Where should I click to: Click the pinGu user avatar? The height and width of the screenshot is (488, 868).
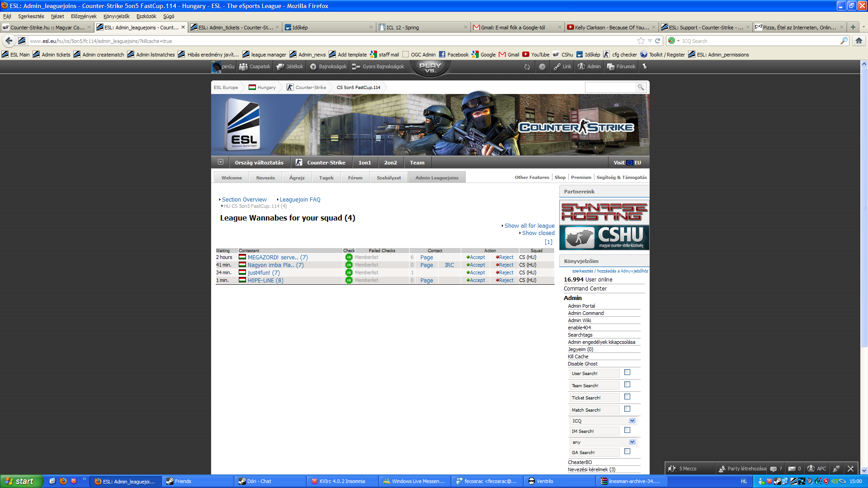(x=216, y=67)
